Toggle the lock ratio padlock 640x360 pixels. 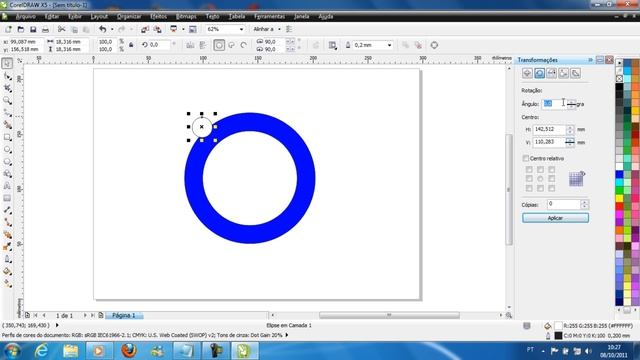click(x=131, y=45)
